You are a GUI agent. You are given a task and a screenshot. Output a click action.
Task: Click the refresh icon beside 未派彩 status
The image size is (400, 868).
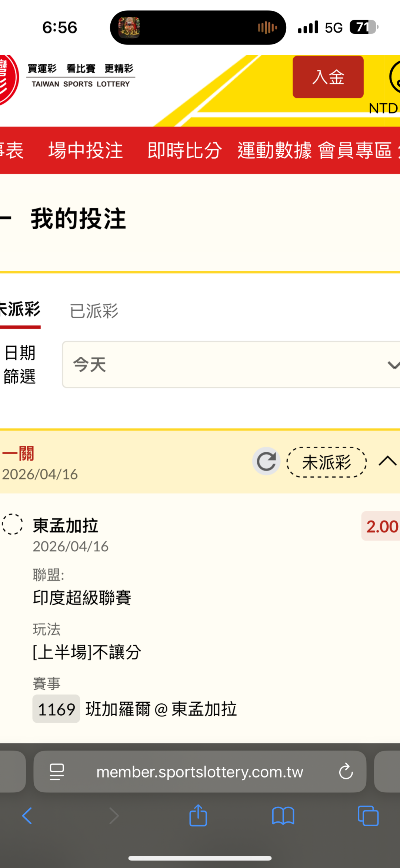[266, 461]
